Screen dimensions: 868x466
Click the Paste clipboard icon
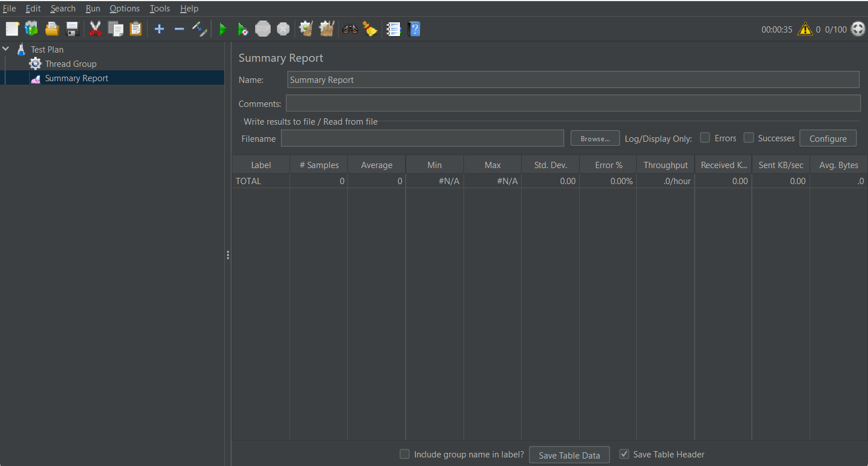136,29
